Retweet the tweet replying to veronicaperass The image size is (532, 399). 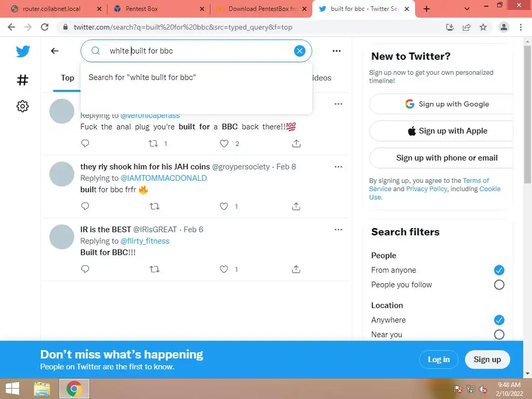point(153,143)
